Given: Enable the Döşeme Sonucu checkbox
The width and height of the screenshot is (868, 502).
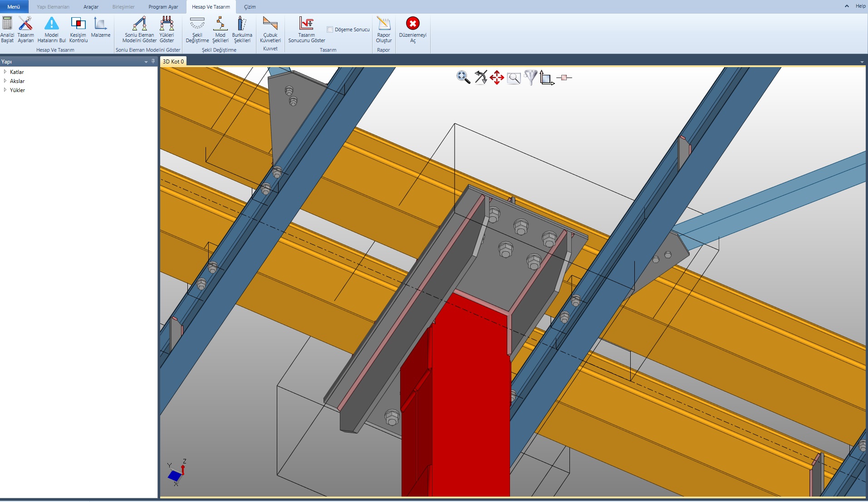Looking at the screenshot, I should 330,29.
